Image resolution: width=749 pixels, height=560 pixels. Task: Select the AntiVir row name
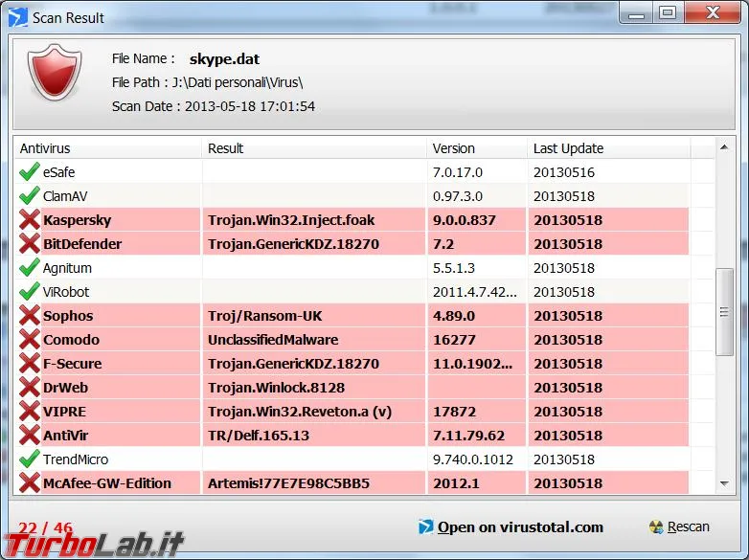[x=65, y=436]
